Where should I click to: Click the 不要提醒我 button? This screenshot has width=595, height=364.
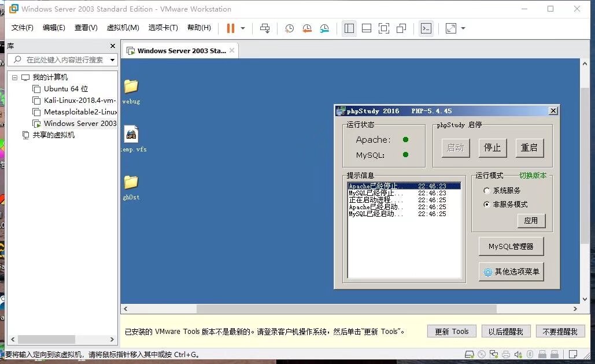click(560, 332)
